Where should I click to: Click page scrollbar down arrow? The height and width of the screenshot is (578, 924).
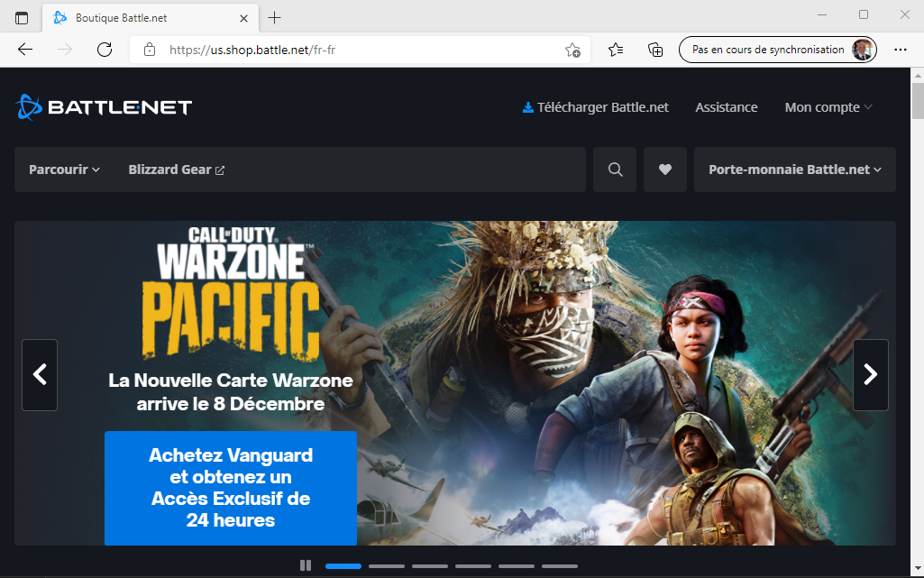click(918, 569)
